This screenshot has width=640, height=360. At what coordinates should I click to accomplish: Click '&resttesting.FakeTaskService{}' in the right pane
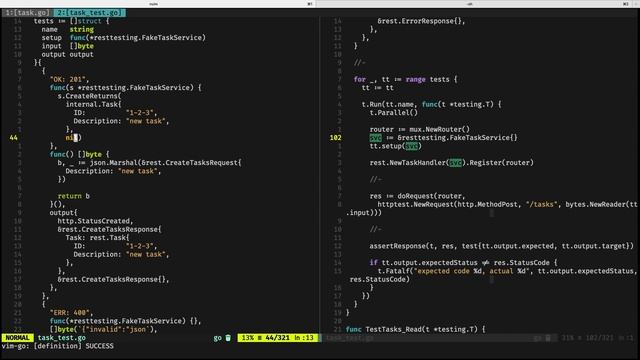457,138
